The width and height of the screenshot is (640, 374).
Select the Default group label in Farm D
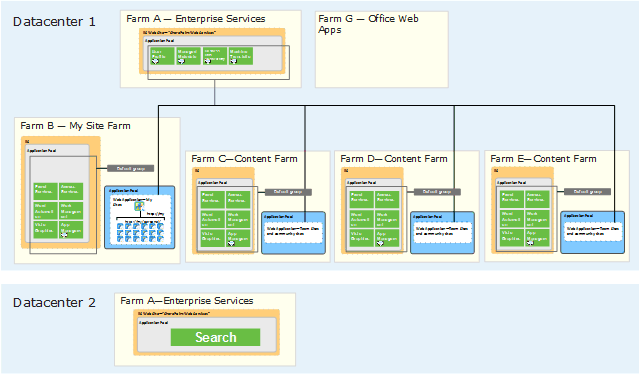click(x=437, y=192)
